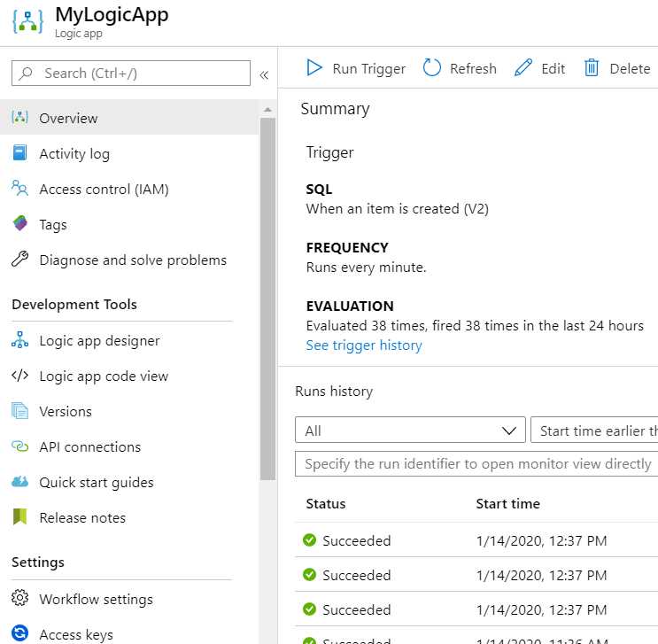This screenshot has width=658, height=644.
Task: Open the second Succeeded run row
Action: click(x=476, y=575)
